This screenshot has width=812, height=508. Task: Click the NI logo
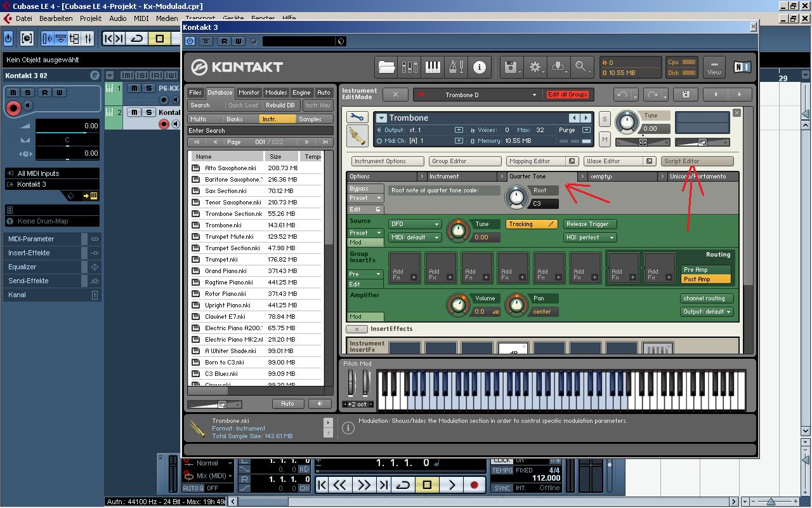coord(742,67)
